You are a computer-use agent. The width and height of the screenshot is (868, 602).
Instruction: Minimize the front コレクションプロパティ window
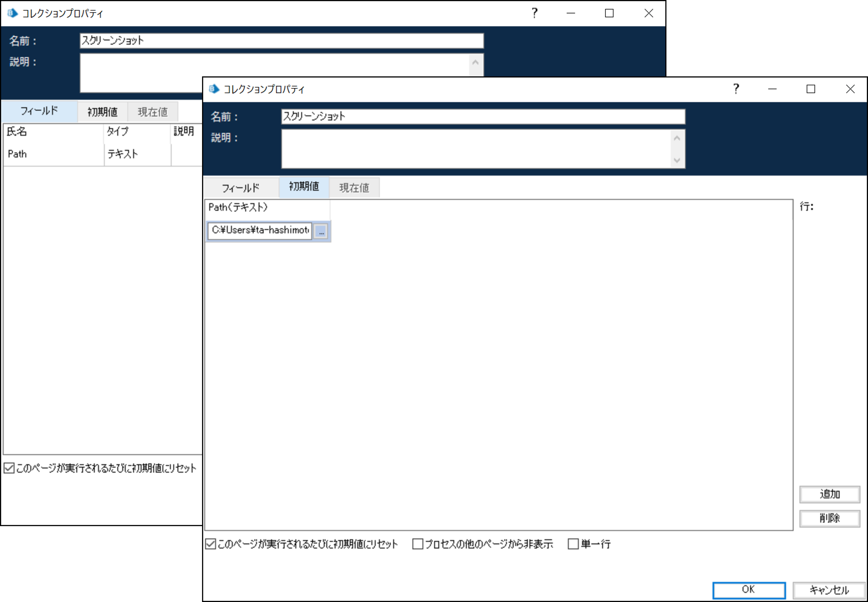pos(772,89)
